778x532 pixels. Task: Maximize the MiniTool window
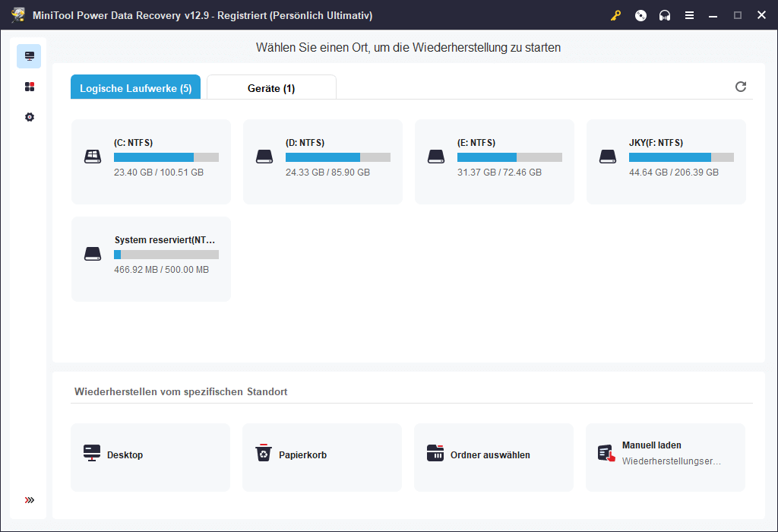pyautogui.click(x=737, y=15)
